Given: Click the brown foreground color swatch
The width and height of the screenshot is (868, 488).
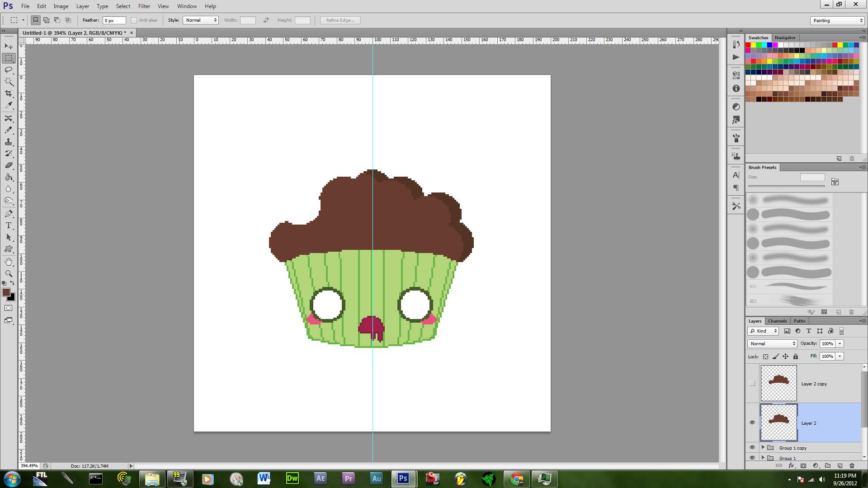Looking at the screenshot, I should tap(6, 292).
